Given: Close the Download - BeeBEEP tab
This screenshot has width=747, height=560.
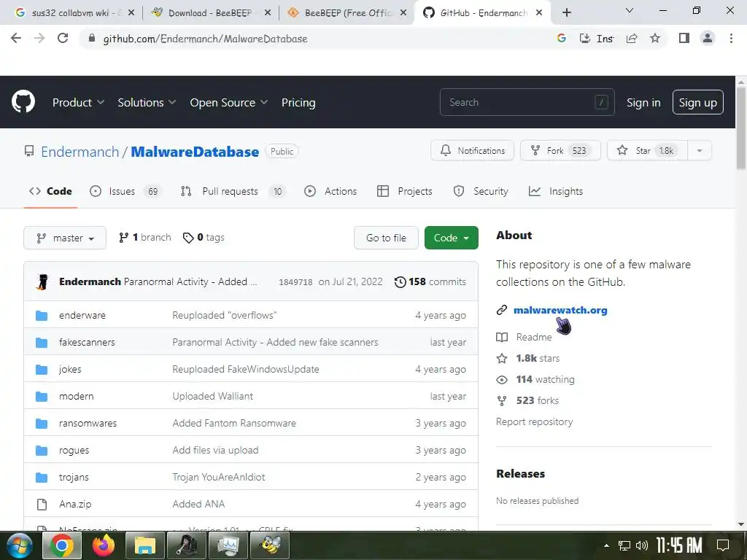Looking at the screenshot, I should click(x=268, y=12).
